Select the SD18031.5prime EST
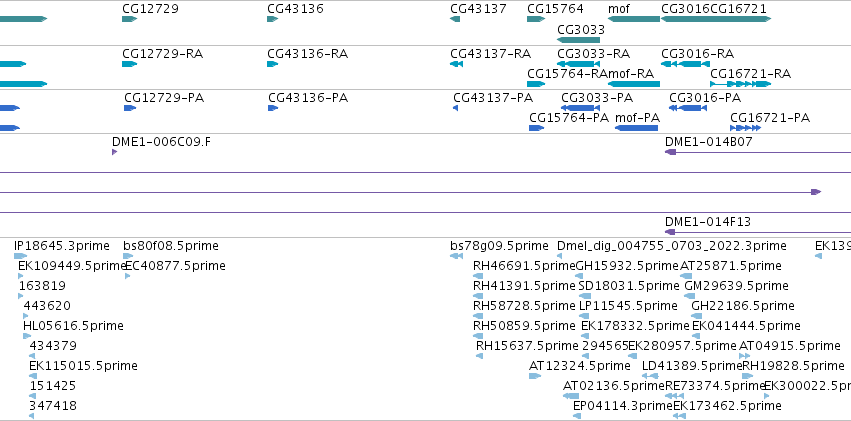The image size is (851, 421). (585, 296)
